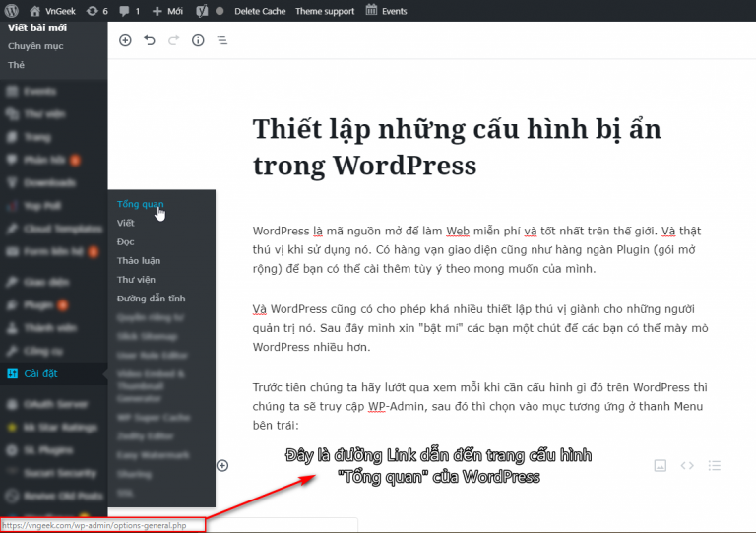
Task: Visit the VnGeek site home link
Action: (x=52, y=11)
